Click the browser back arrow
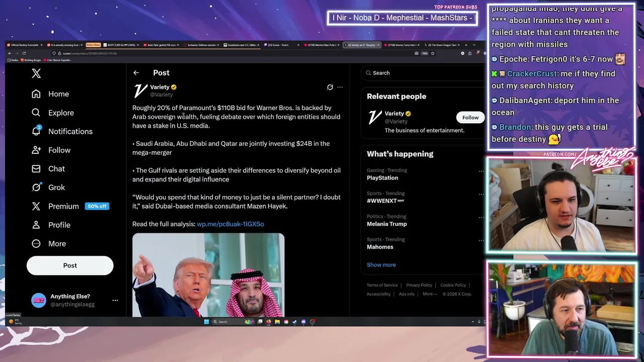644x362 pixels. coord(9,53)
